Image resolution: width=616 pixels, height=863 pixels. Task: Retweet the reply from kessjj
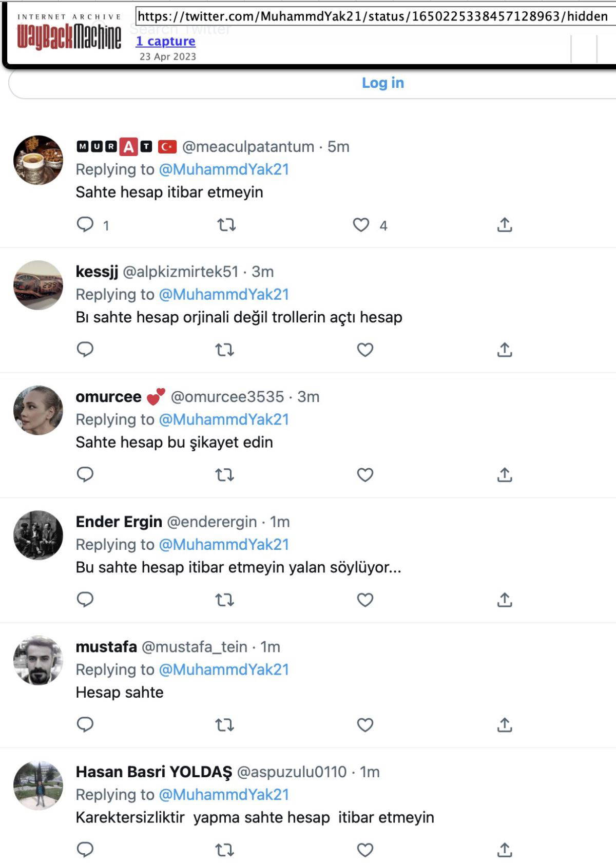click(x=225, y=350)
